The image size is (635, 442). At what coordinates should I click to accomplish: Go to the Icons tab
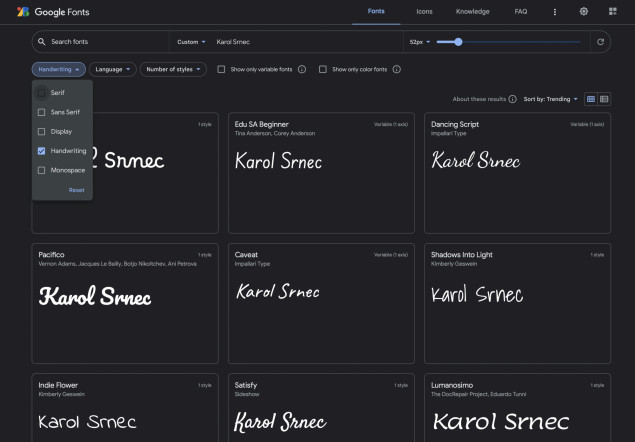[424, 12]
